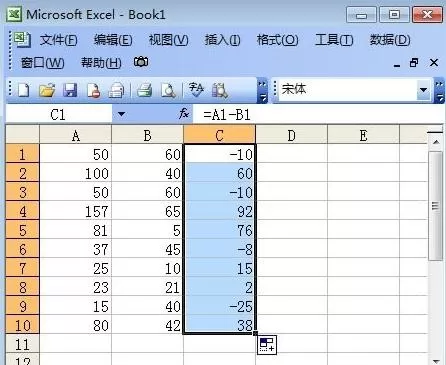This screenshot has width=446, height=365.
Task: Click the Permission document icon
Action: pyautogui.click(x=93, y=90)
